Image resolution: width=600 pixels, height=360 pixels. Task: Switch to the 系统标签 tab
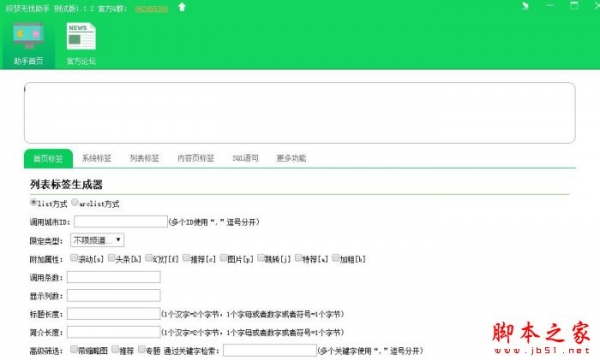point(96,158)
